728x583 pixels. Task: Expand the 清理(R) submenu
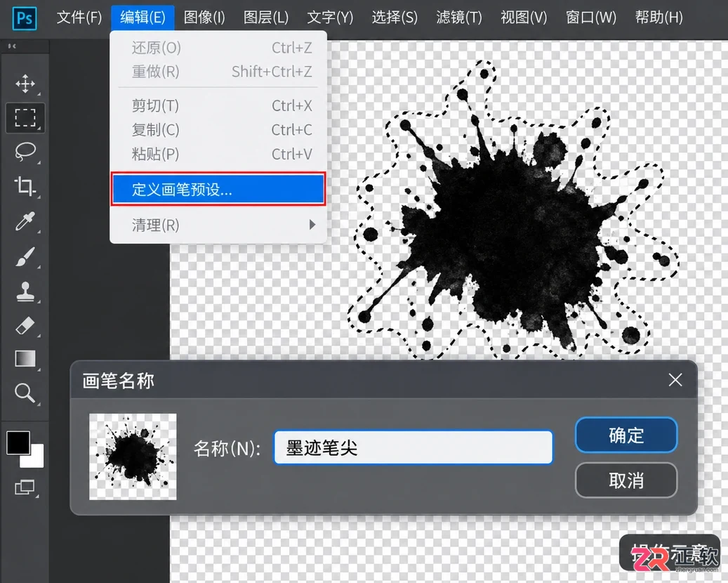tap(218, 225)
